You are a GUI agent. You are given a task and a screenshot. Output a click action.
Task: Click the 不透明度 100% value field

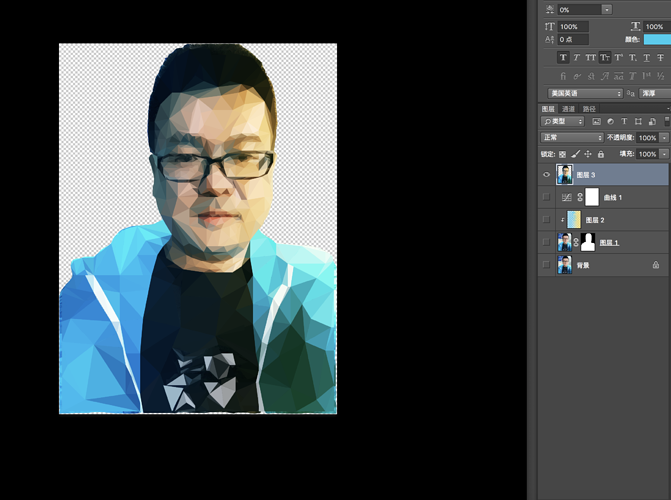[648, 138]
